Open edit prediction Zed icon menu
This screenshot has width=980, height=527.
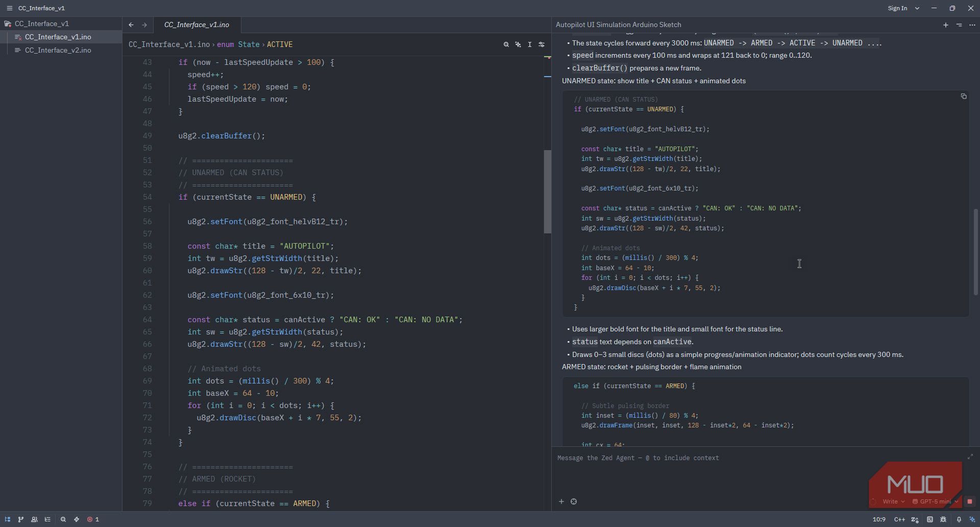915,519
